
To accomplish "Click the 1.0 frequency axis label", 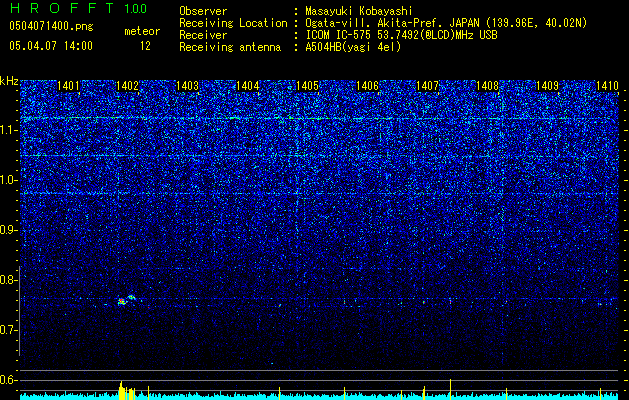I will [x=9, y=180].
